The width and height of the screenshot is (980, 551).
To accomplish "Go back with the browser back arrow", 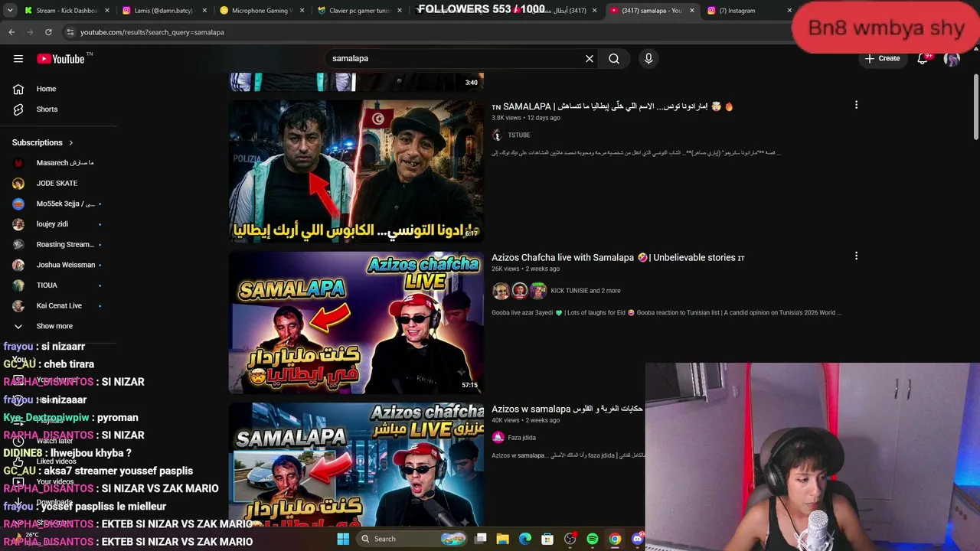I will (x=11, y=32).
